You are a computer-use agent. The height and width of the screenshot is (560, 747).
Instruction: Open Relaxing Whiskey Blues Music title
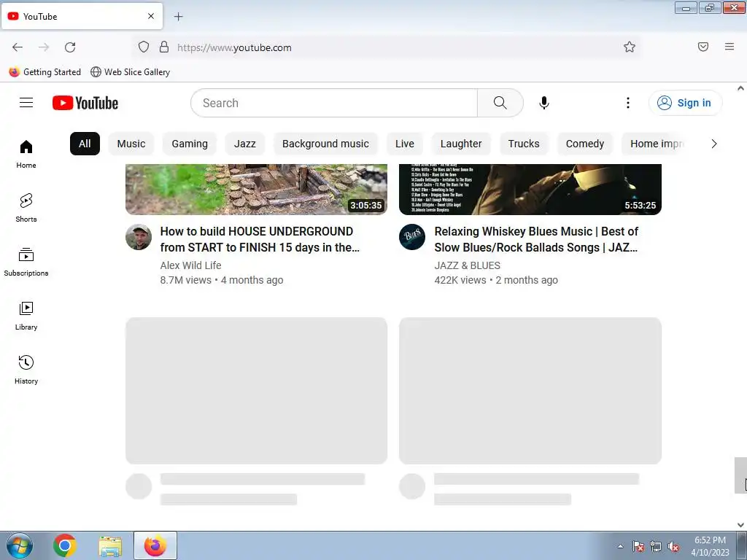tap(536, 239)
